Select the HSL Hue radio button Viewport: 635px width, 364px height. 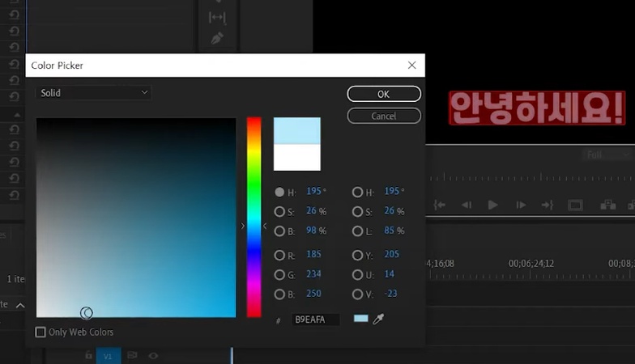coord(357,193)
